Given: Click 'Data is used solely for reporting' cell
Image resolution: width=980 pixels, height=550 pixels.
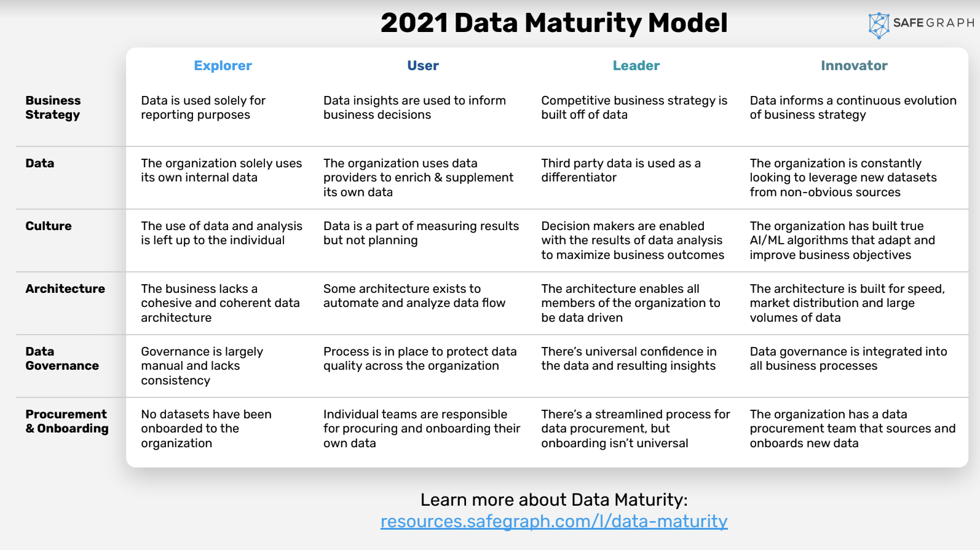Looking at the screenshot, I should [x=203, y=108].
